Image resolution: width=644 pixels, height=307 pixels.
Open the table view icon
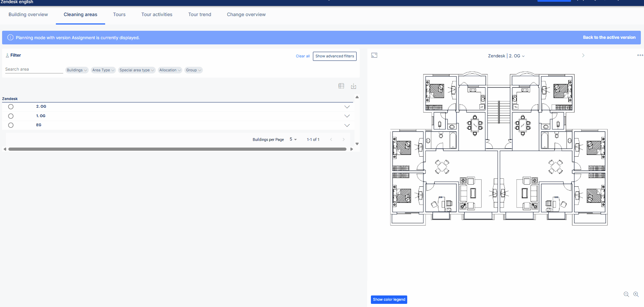pos(341,86)
